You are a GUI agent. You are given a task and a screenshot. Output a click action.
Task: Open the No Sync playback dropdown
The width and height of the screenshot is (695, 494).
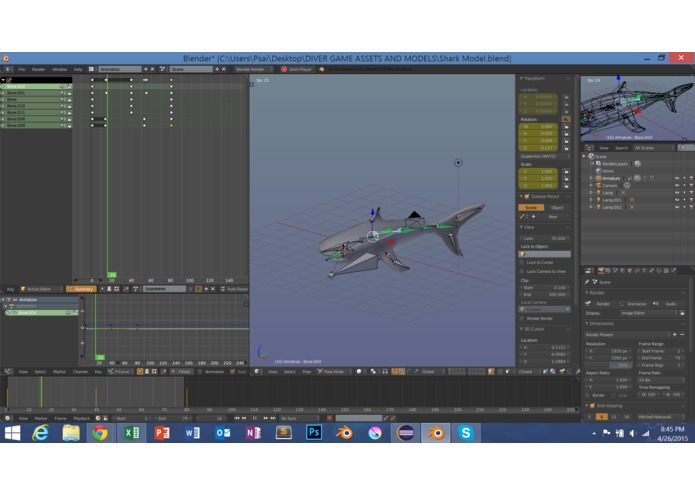(299, 418)
